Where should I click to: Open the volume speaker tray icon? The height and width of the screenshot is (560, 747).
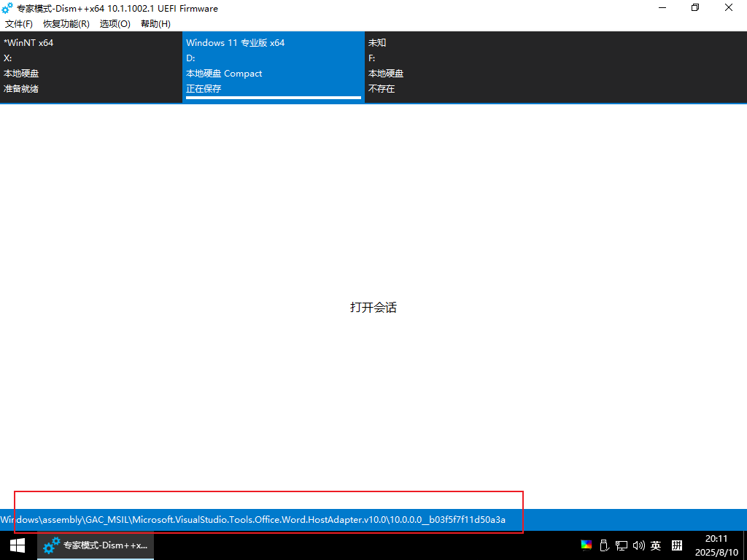coord(638,545)
